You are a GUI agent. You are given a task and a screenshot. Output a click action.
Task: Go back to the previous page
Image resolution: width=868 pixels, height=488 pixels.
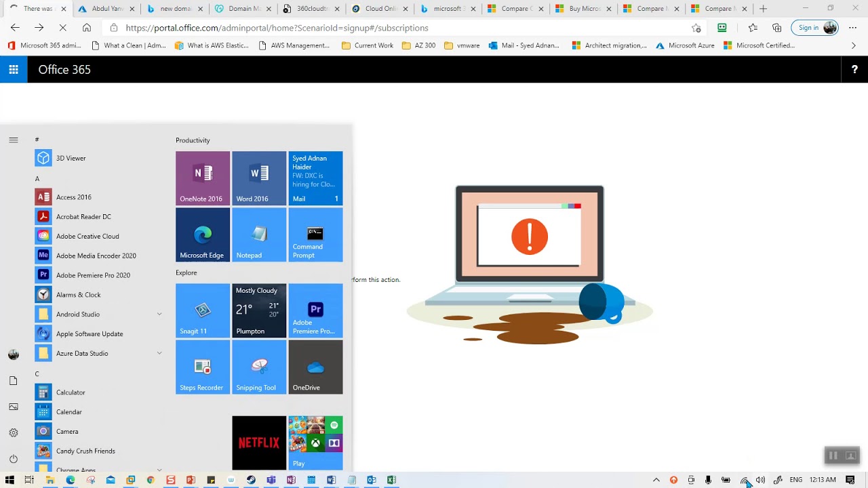[x=15, y=28]
